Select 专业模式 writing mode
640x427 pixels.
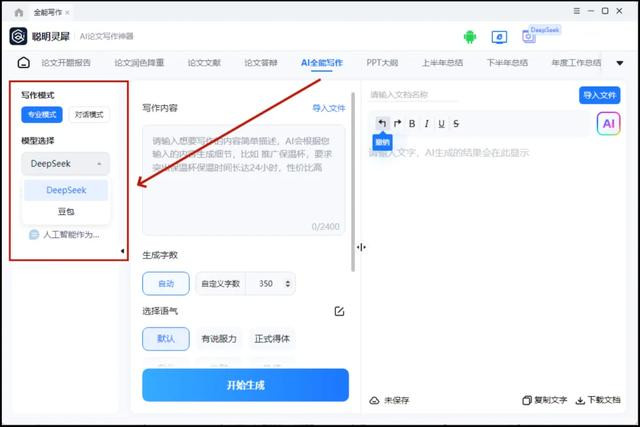[x=42, y=115]
